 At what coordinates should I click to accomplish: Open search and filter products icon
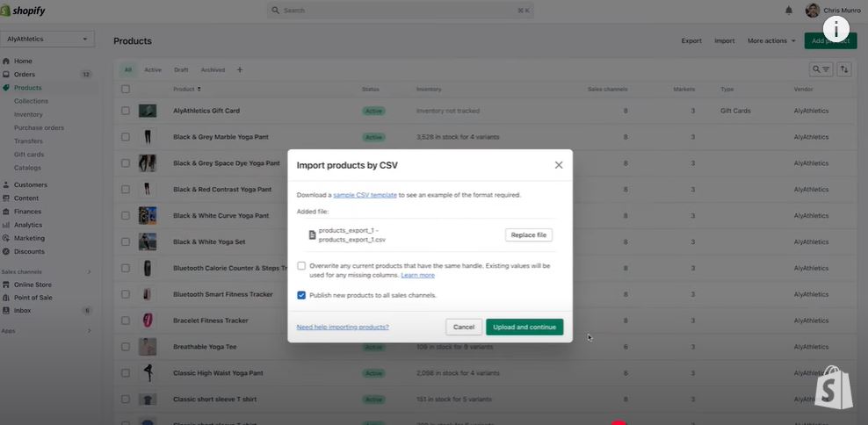821,69
